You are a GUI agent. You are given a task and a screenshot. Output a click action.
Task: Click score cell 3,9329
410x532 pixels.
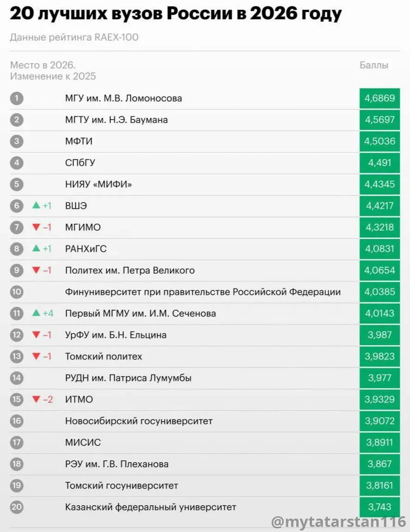[x=380, y=399]
